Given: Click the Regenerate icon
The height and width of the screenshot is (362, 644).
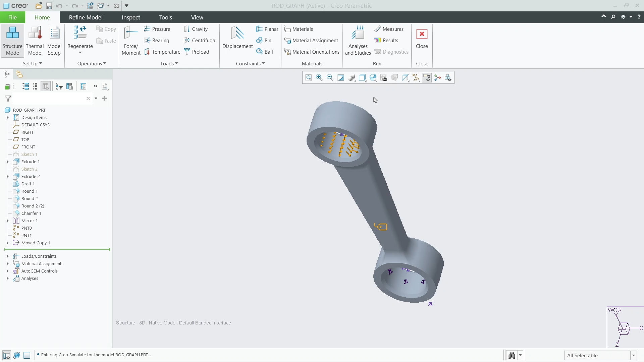Looking at the screenshot, I should coord(80,33).
